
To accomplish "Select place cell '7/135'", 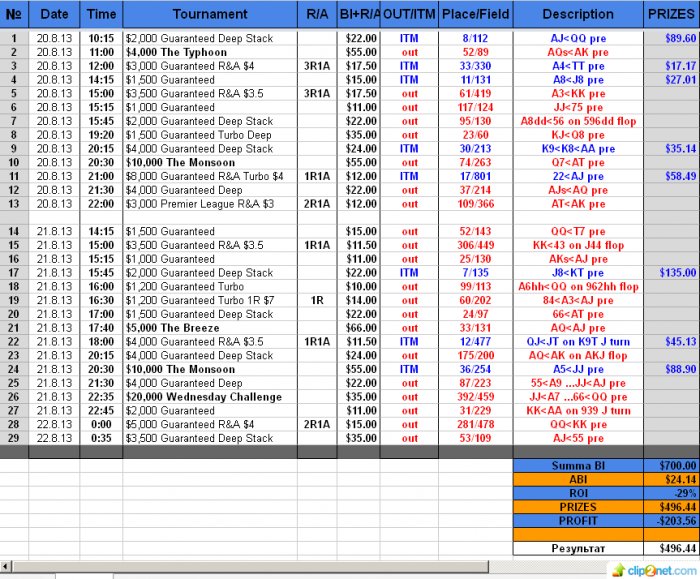I will pyautogui.click(x=476, y=273).
